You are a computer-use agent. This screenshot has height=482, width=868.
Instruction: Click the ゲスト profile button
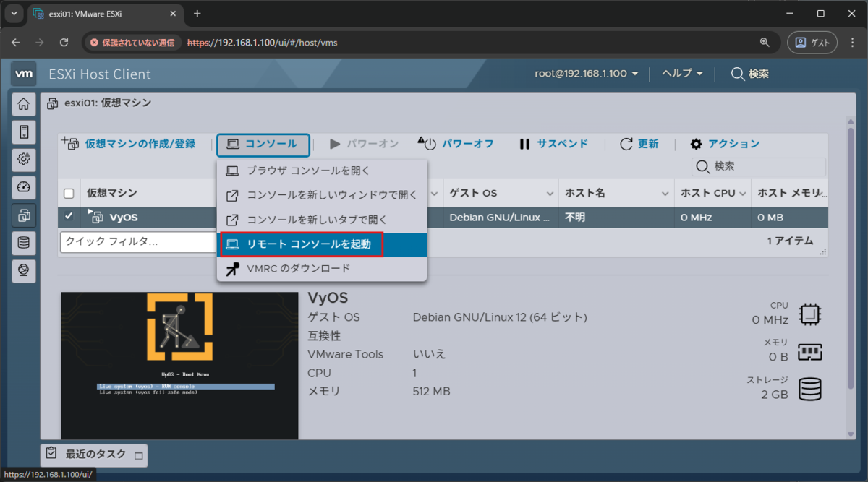pos(812,43)
